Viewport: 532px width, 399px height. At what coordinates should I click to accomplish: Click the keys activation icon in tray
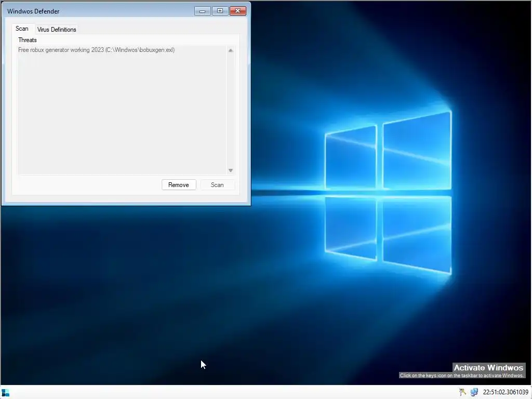tap(462, 392)
